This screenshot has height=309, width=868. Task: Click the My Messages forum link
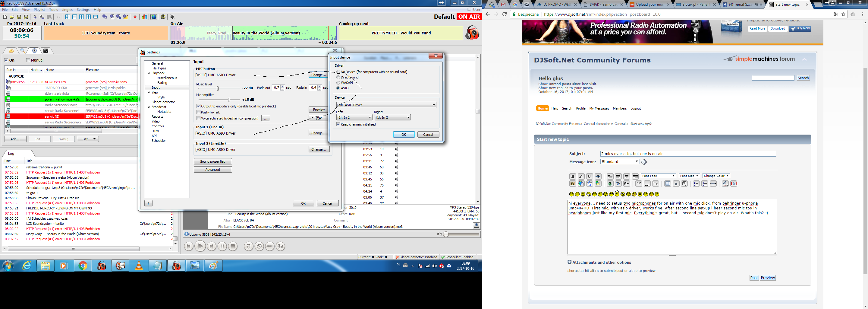point(599,109)
